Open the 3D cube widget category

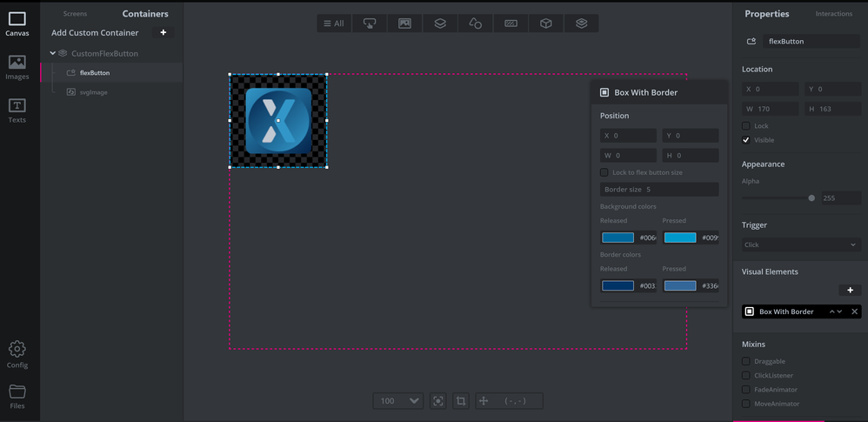click(x=546, y=23)
